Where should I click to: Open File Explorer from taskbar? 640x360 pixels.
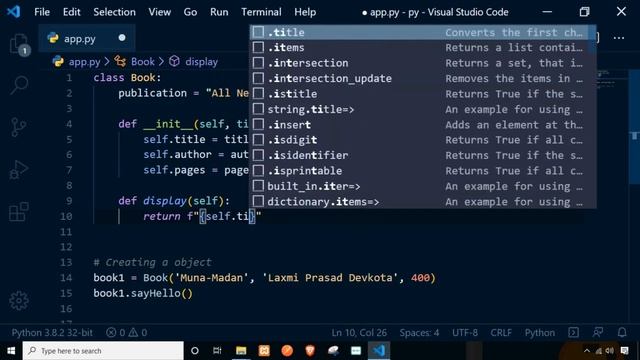click(x=241, y=351)
